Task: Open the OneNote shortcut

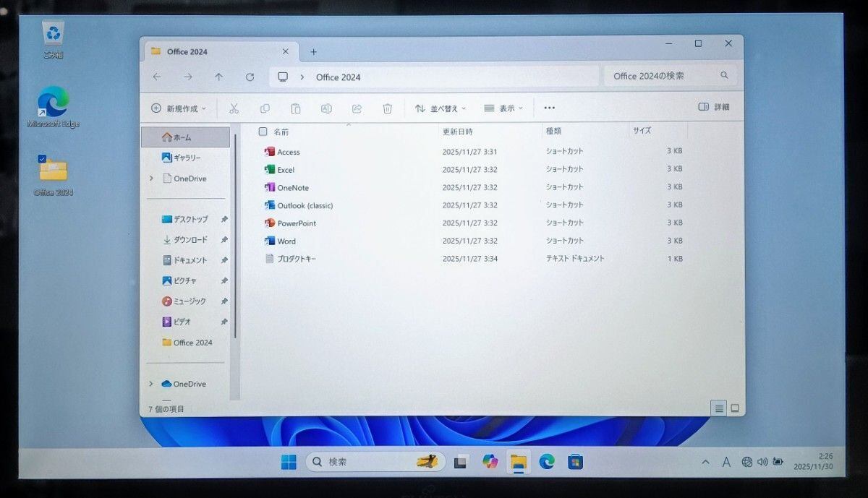Action: pyautogui.click(x=286, y=188)
